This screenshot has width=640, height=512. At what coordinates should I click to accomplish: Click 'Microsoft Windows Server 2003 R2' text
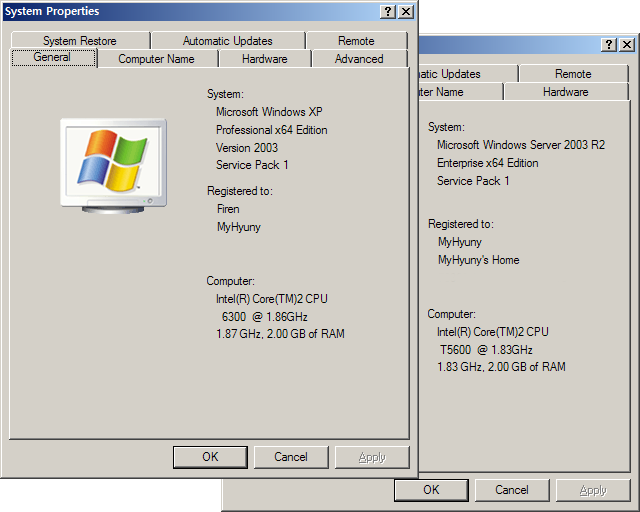coord(521,145)
